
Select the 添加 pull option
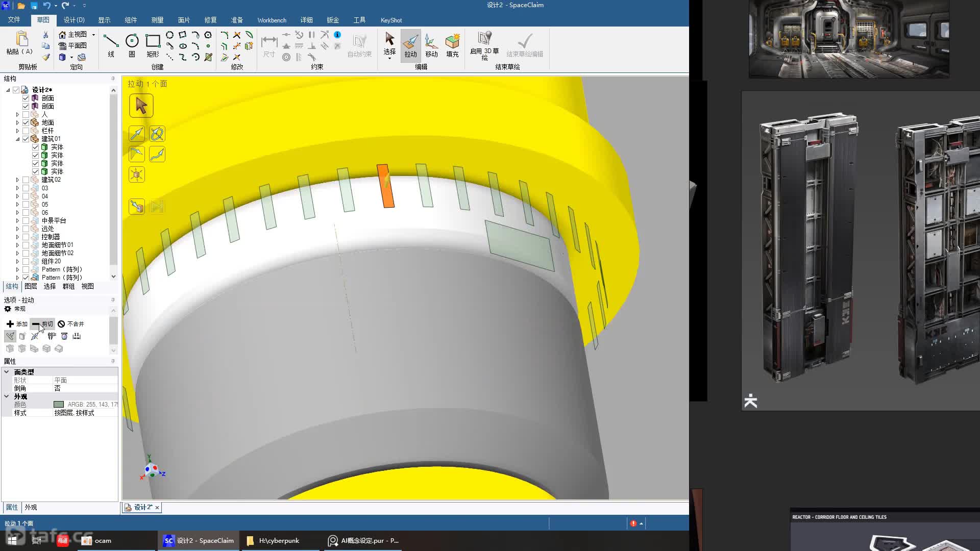point(17,324)
